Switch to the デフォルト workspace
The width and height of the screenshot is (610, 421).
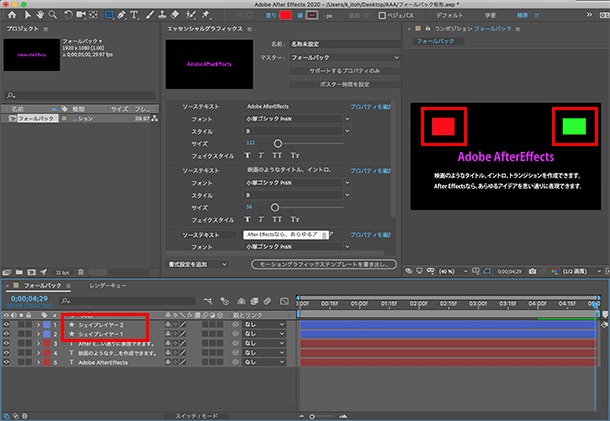coord(449,15)
